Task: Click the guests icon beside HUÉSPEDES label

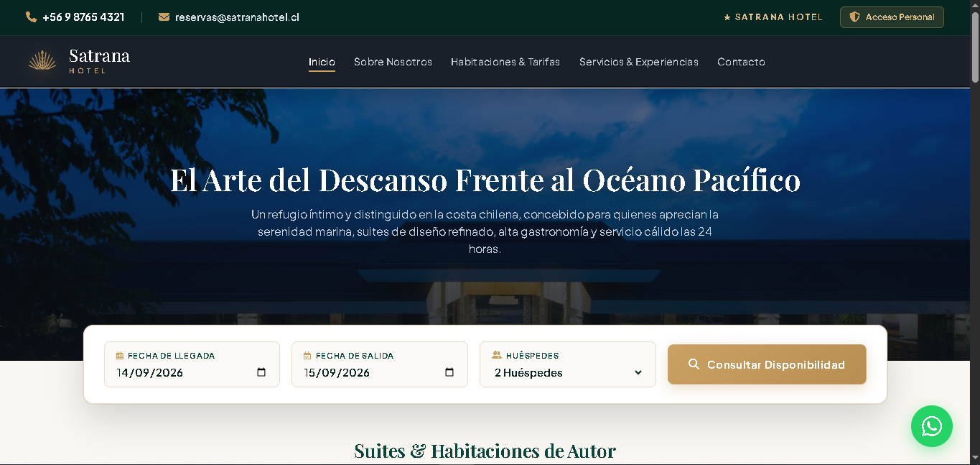Action: click(x=497, y=355)
